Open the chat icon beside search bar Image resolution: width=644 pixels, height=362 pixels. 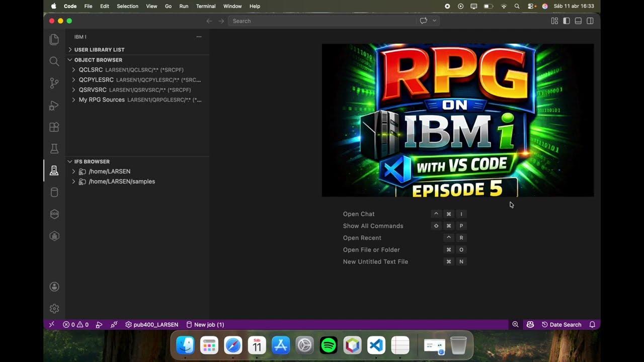coord(424,21)
